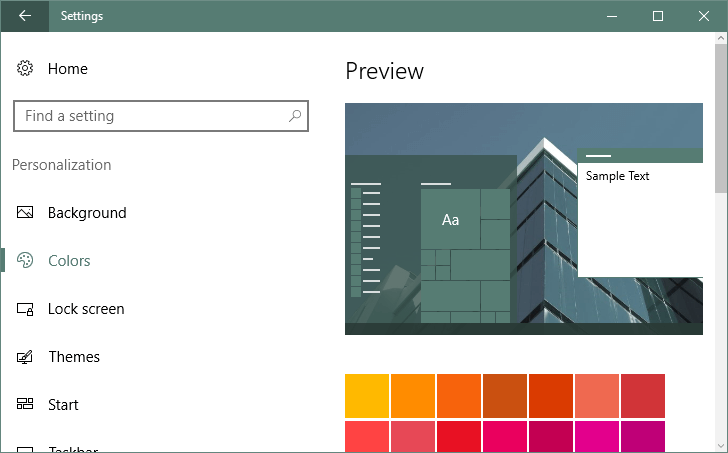Pick the hot pink magenta swatch
This screenshot has width=728, height=453.
point(597,436)
